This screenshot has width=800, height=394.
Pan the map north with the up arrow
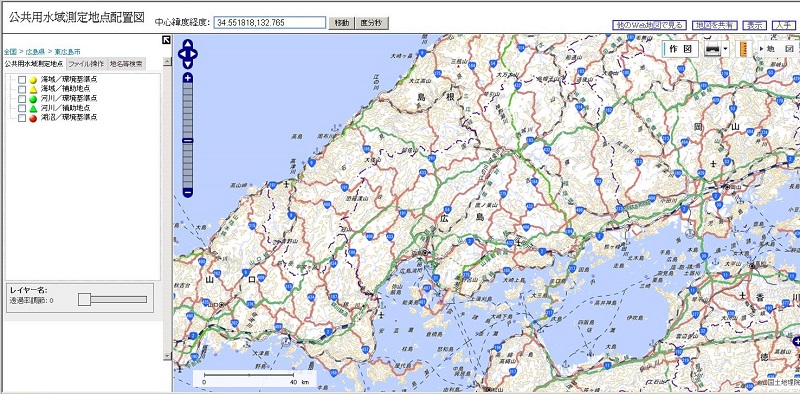tap(188, 43)
